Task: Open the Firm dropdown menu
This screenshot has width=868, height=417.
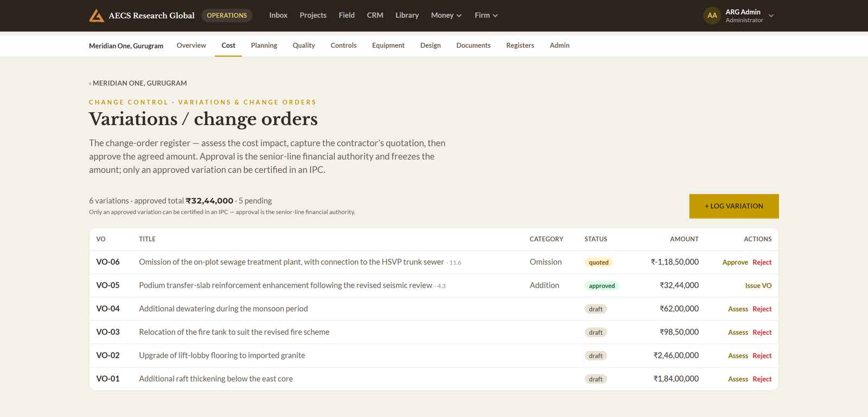Action: [x=486, y=15]
